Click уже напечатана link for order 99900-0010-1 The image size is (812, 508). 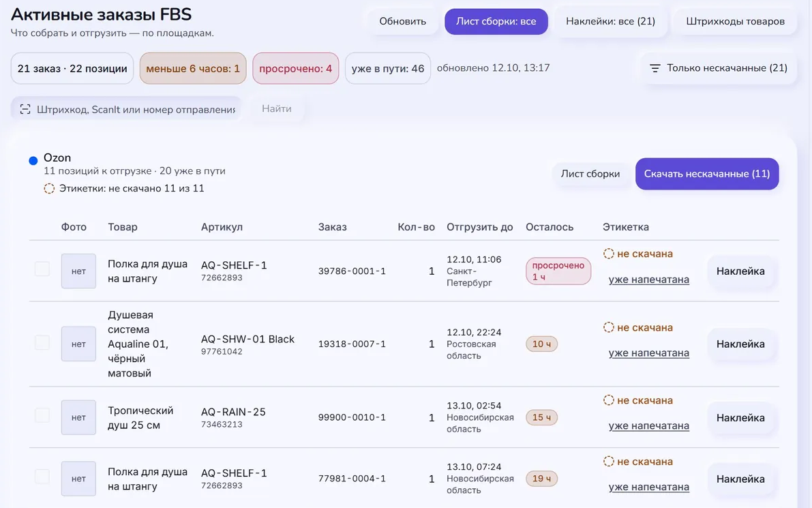649,426
